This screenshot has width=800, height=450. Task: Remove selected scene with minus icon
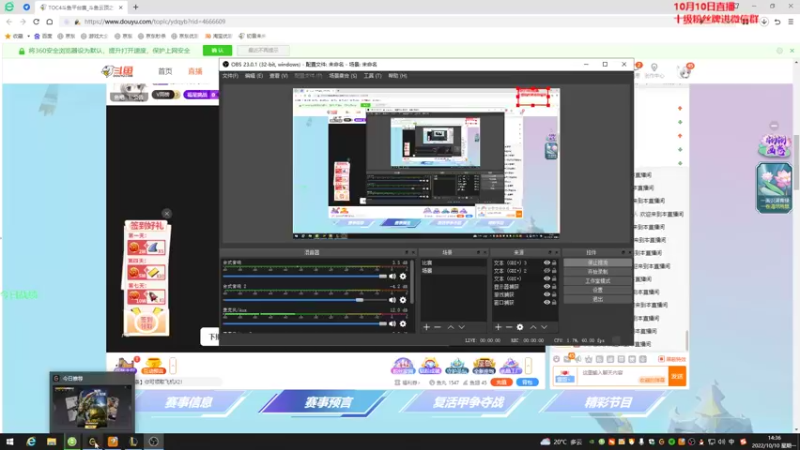tap(438, 327)
